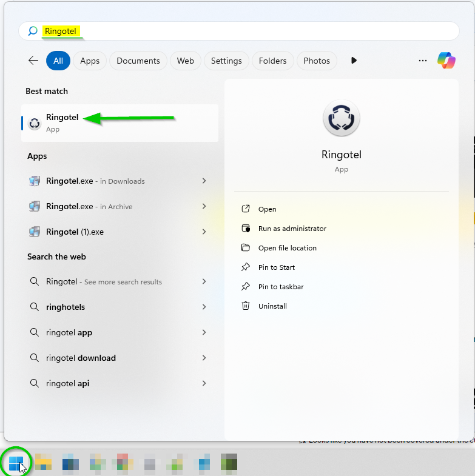Click the search box containing Ringotel
Viewport: 475px width, 476px height.
point(239,31)
